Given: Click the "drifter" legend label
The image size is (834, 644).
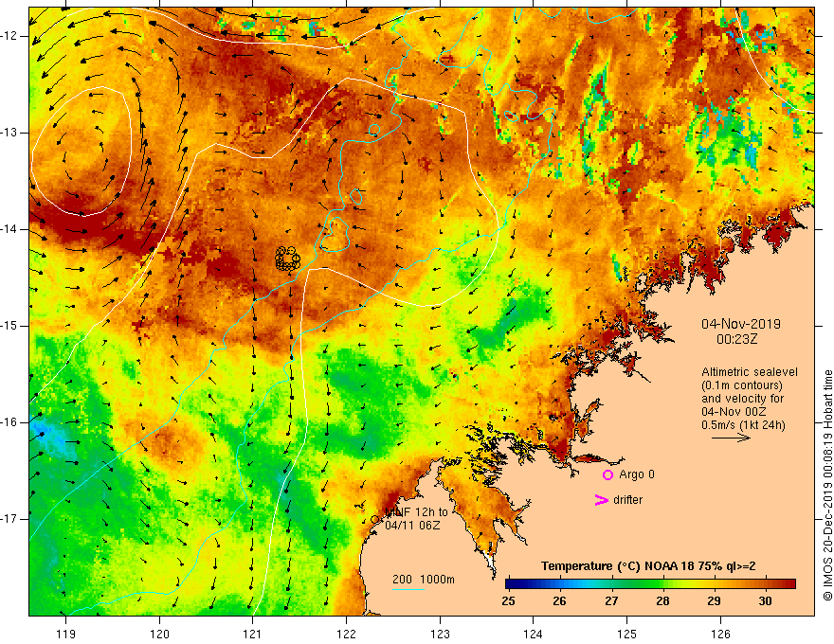Looking at the screenshot, I should click(627, 500).
